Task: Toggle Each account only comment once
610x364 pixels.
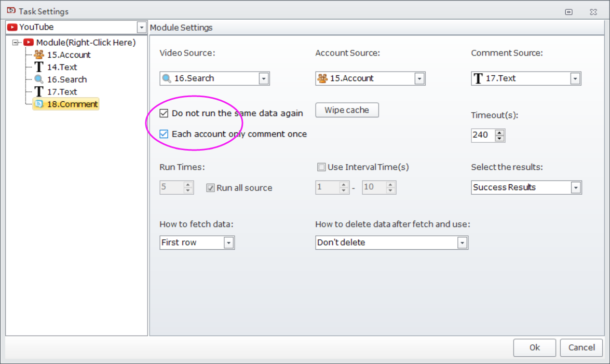Action: (x=164, y=134)
